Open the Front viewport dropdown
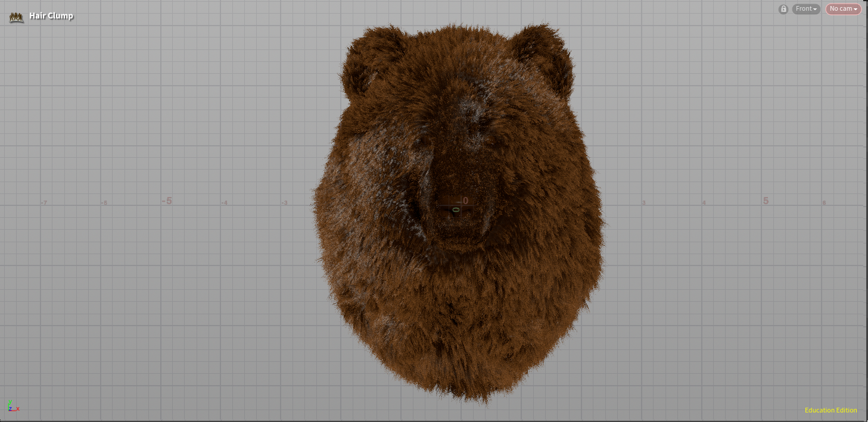 coord(806,9)
